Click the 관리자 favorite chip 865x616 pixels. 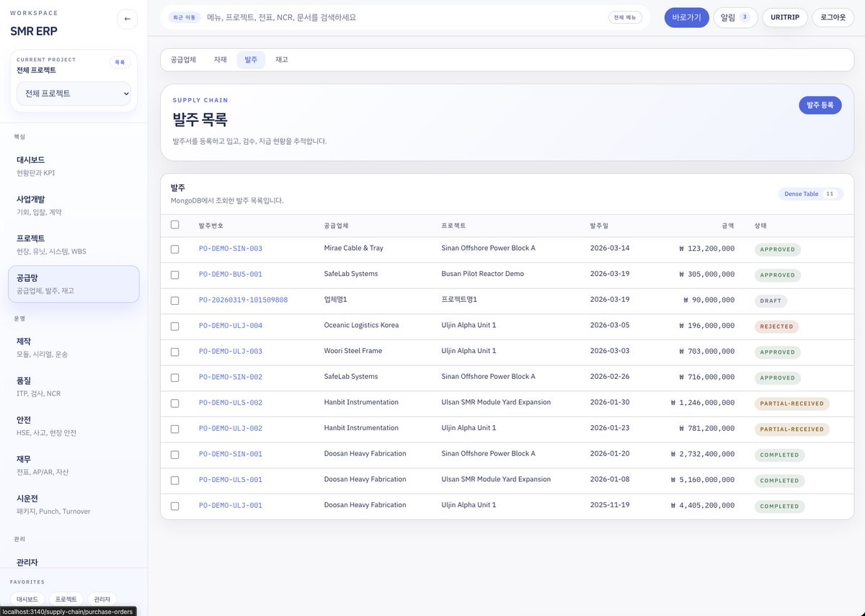pos(102,599)
